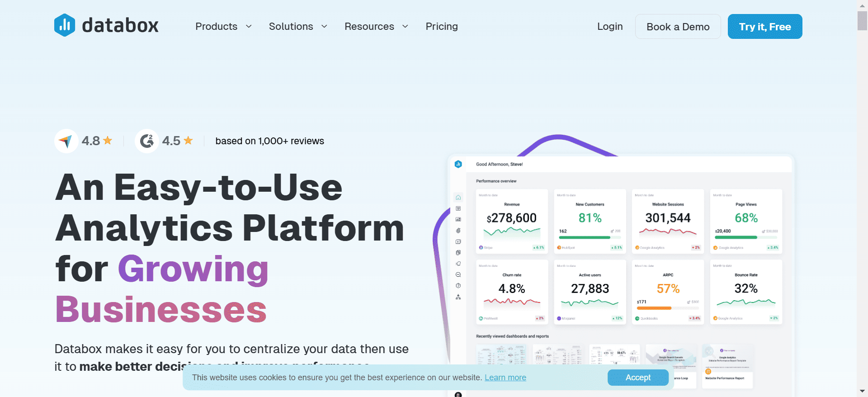
Task: Click the databox wordmark text
Action: point(120,25)
